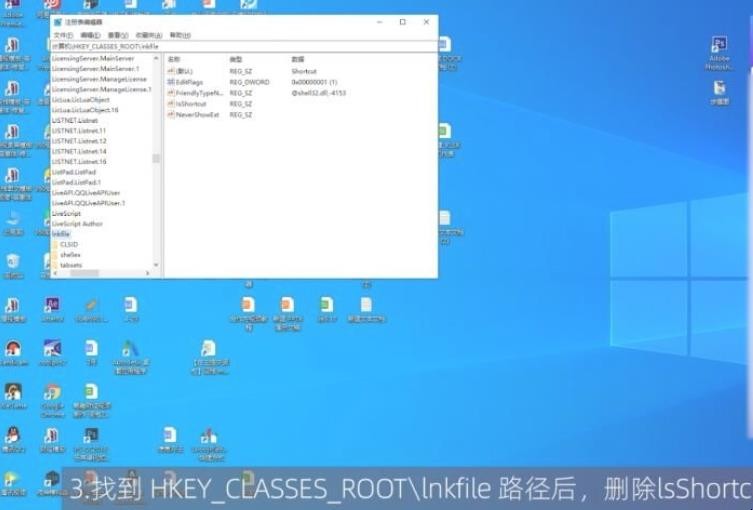The height and width of the screenshot is (510, 753).
Task: Click the tree horizontal scrollbar thumb
Action: point(85,273)
